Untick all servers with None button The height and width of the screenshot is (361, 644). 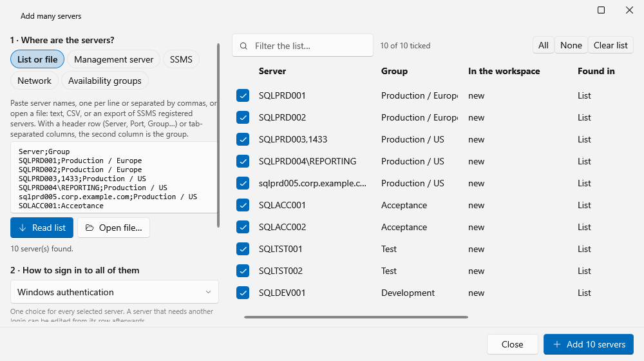coord(571,45)
